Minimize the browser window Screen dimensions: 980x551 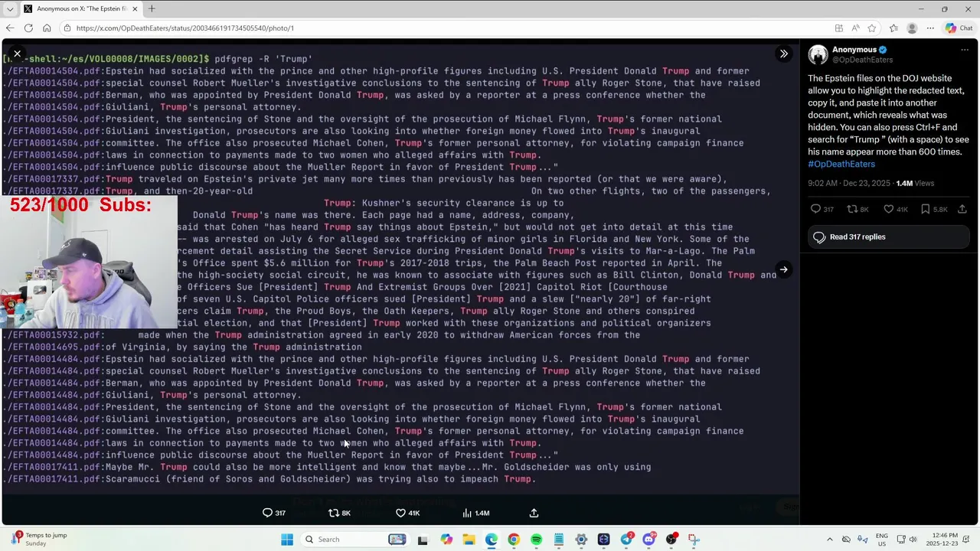921,9
